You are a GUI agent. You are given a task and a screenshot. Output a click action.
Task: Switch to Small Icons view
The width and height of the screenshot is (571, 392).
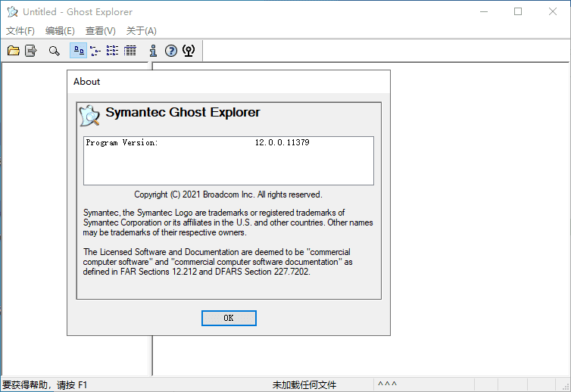[95, 51]
